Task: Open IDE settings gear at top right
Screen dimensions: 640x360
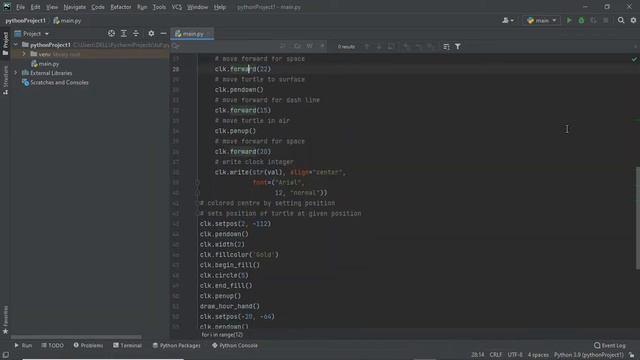Action: pyautogui.click(x=633, y=20)
